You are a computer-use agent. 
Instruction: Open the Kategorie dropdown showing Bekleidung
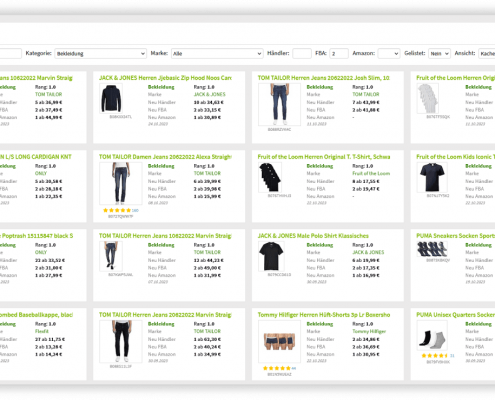tap(100, 53)
